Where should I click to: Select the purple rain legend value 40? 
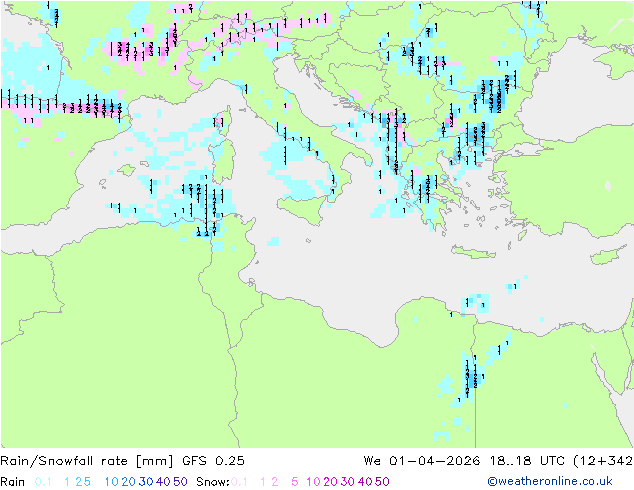coord(163,482)
